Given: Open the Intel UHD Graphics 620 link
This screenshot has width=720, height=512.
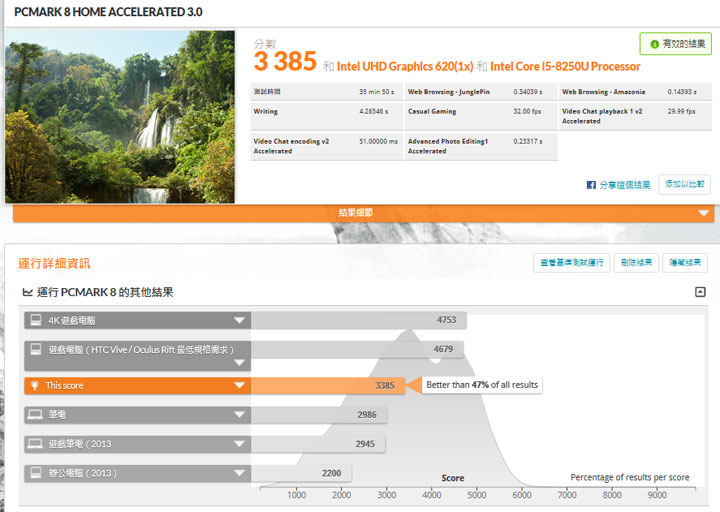Looking at the screenshot, I should (x=405, y=67).
